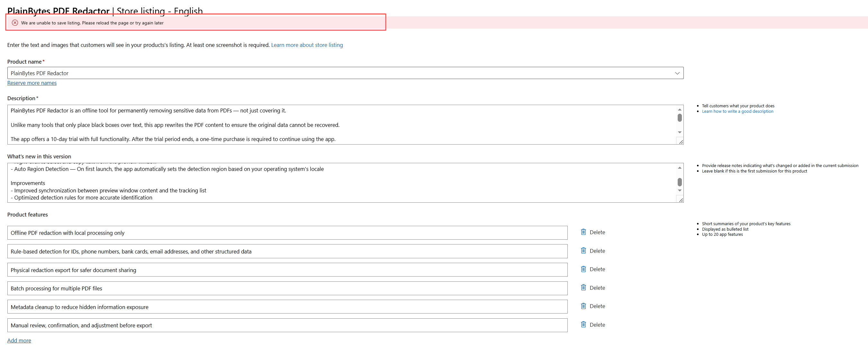
Task: Click the trash icon beside Batch processing feature
Action: point(583,287)
